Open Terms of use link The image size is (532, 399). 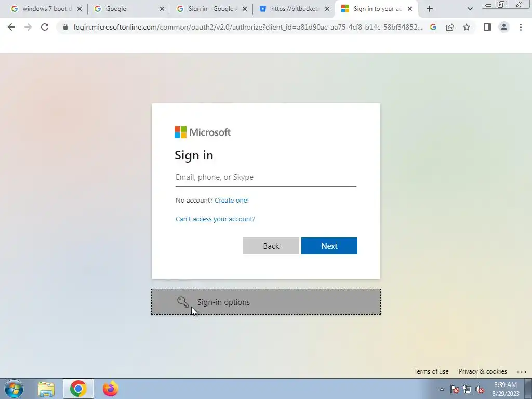(431, 371)
